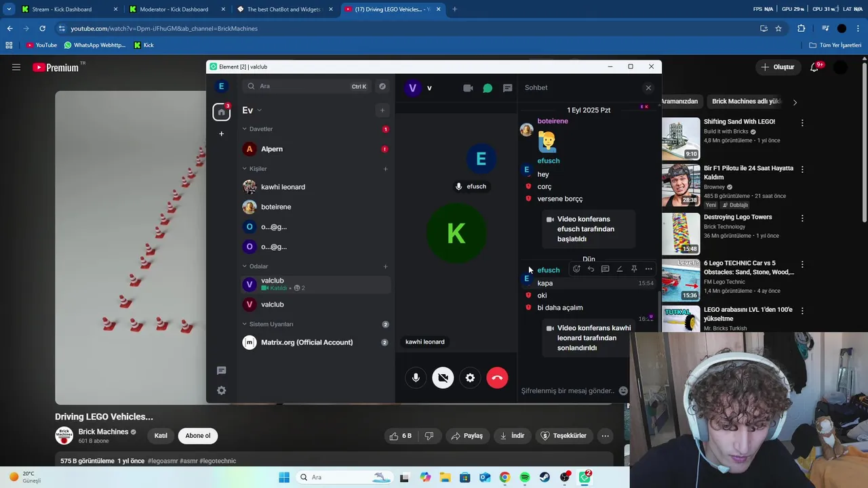Viewport: 868px width, 488px height.
Task: Type in the encrypted message composer field
Action: coord(568,390)
